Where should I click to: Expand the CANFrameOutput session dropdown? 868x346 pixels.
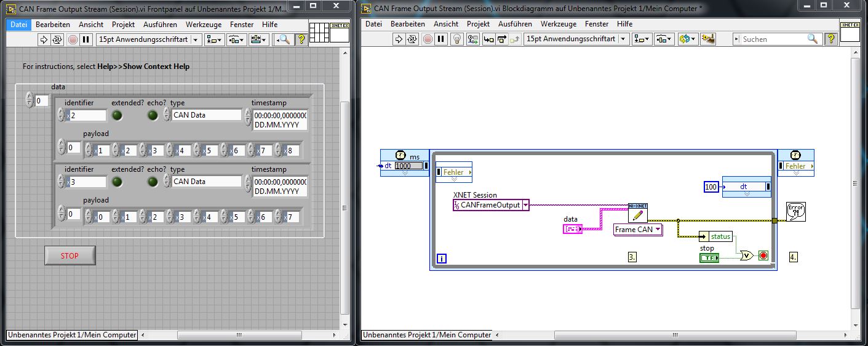(x=525, y=205)
